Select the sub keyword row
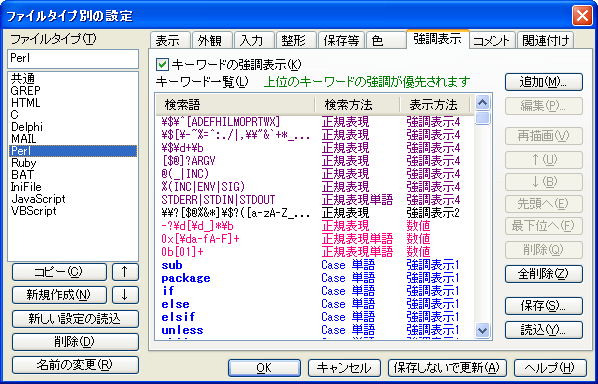 (x=315, y=265)
